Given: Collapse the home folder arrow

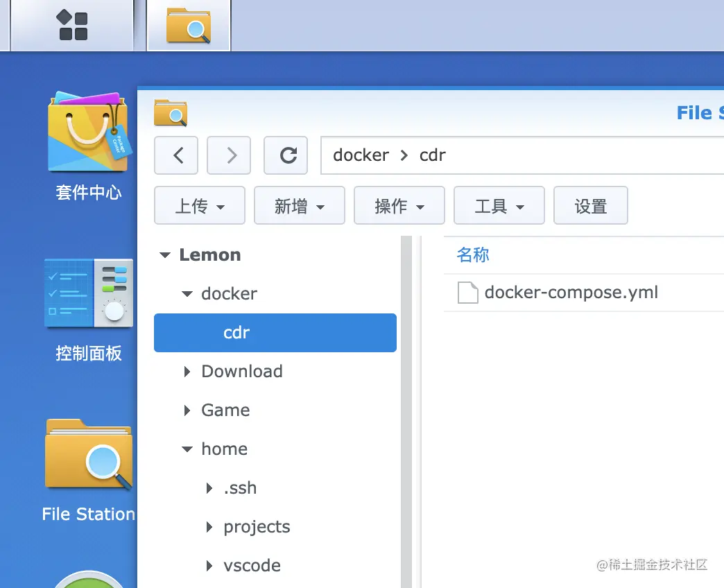Looking at the screenshot, I should [187, 449].
